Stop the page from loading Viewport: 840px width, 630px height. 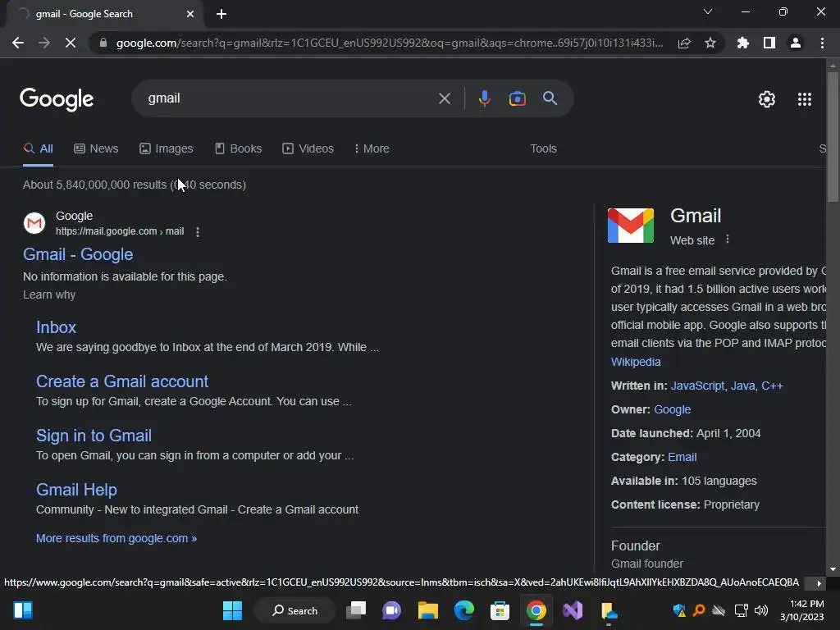[71, 43]
